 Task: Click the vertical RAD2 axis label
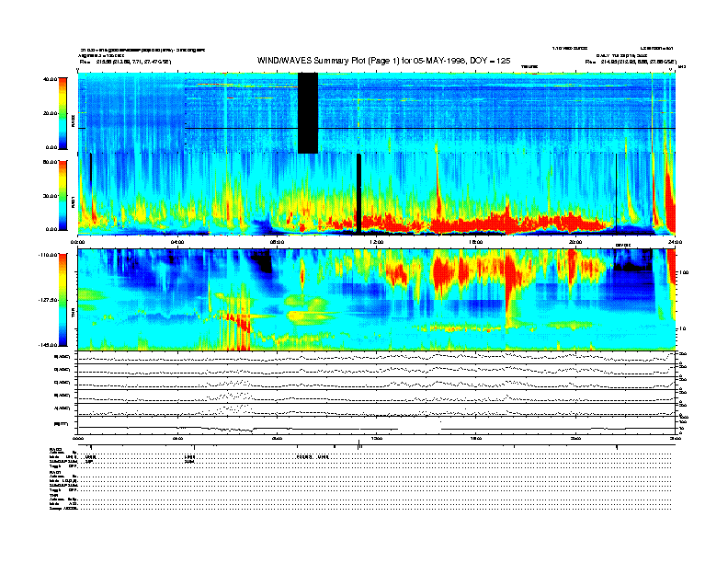[73, 122]
